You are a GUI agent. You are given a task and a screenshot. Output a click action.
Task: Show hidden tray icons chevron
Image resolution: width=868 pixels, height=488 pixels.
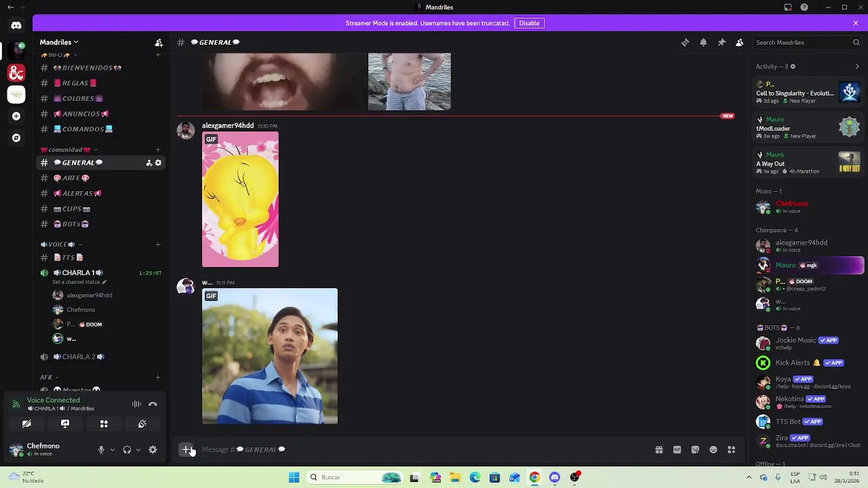749,477
